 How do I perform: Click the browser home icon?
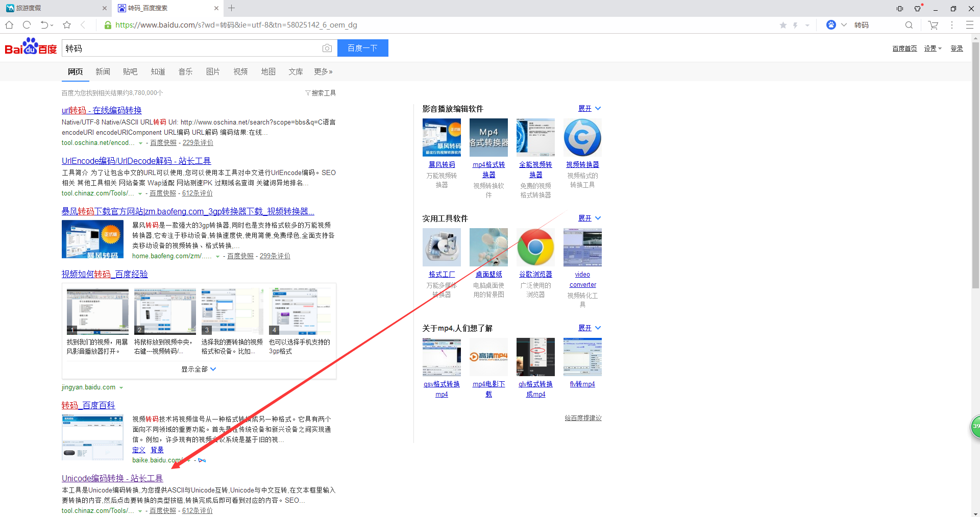click(9, 25)
